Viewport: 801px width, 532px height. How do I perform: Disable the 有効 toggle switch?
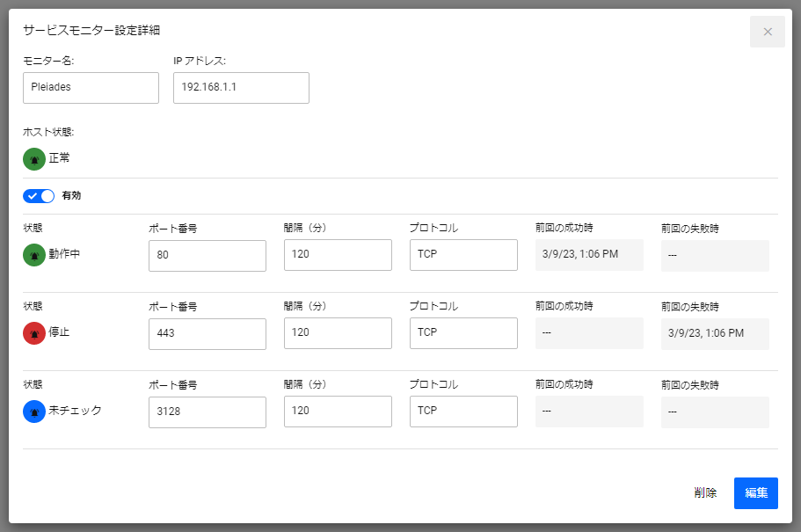tap(39, 196)
